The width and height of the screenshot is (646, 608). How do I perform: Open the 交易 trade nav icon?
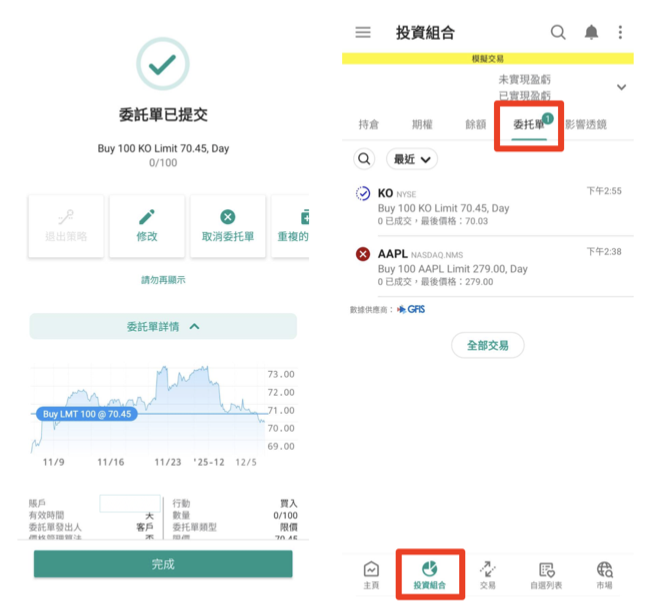pos(488,575)
